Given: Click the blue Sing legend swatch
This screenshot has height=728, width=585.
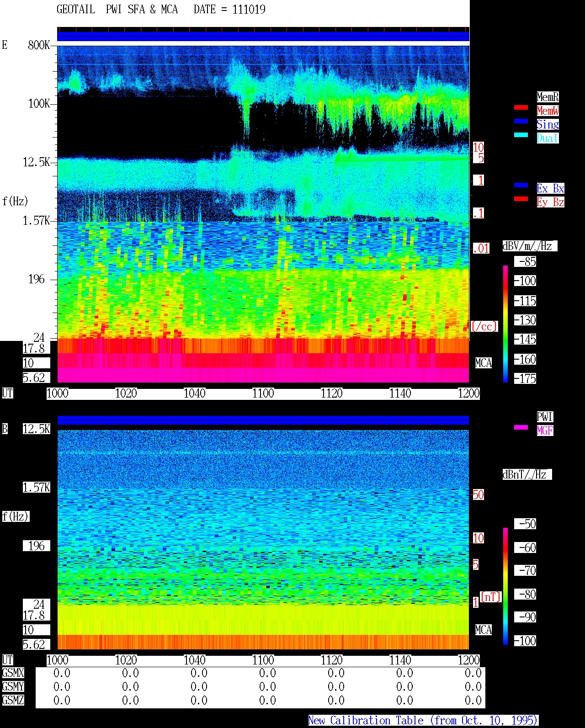Looking at the screenshot, I should coord(521,121).
